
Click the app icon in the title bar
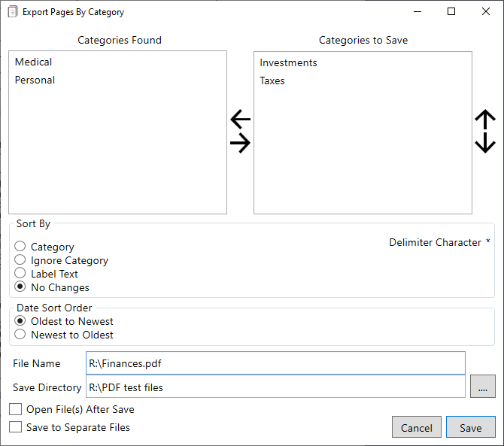[x=13, y=12]
